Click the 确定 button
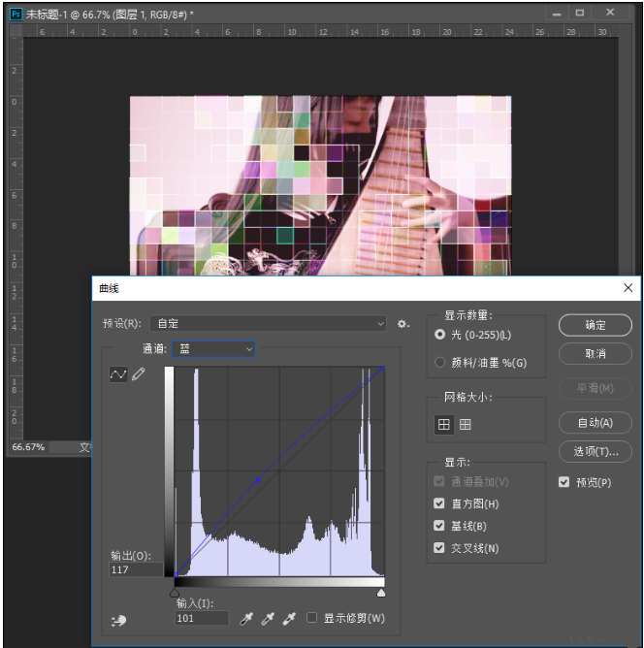 coord(596,325)
